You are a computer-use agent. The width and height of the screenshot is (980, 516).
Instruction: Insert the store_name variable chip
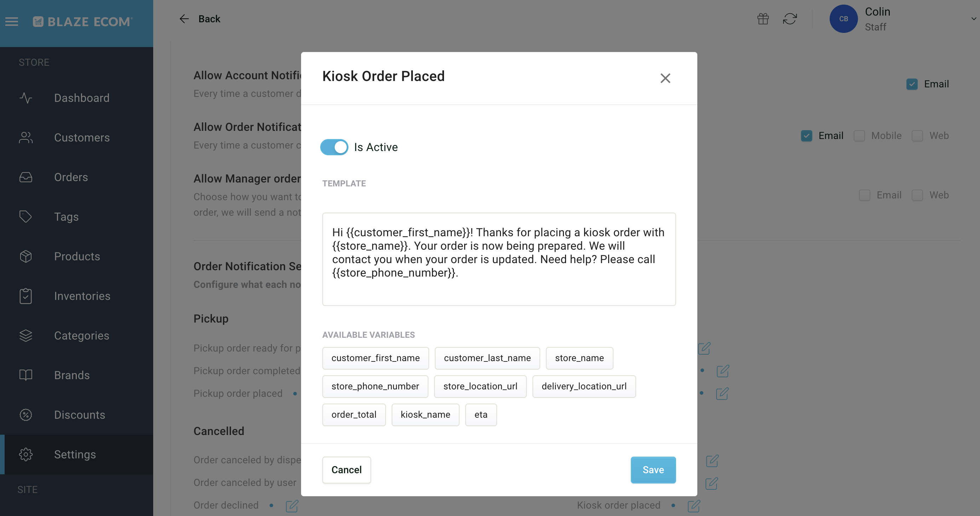[x=579, y=358]
